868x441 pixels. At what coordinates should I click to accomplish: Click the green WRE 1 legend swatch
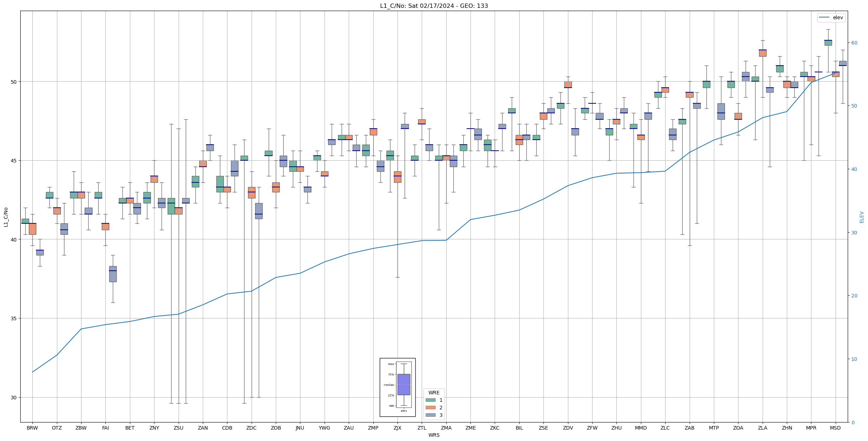pyautogui.click(x=430, y=400)
